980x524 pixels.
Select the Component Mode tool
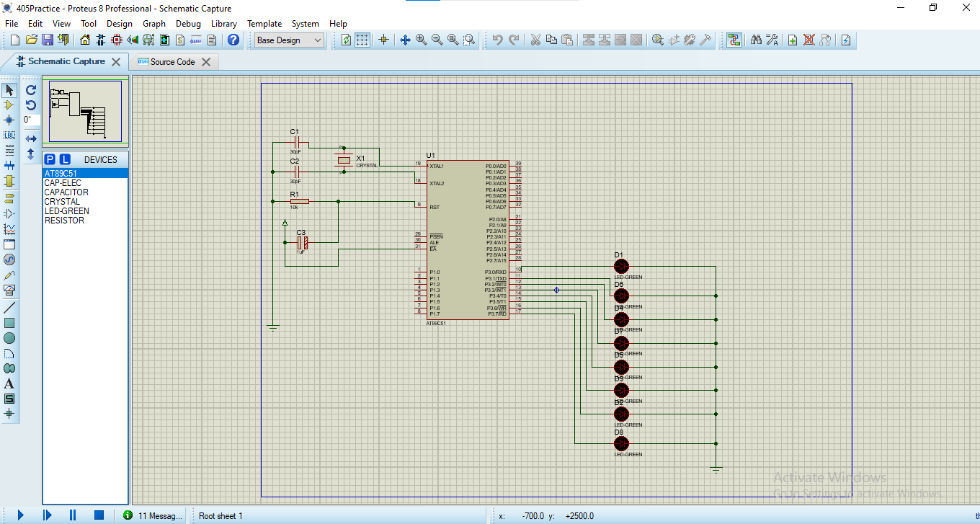(x=9, y=105)
